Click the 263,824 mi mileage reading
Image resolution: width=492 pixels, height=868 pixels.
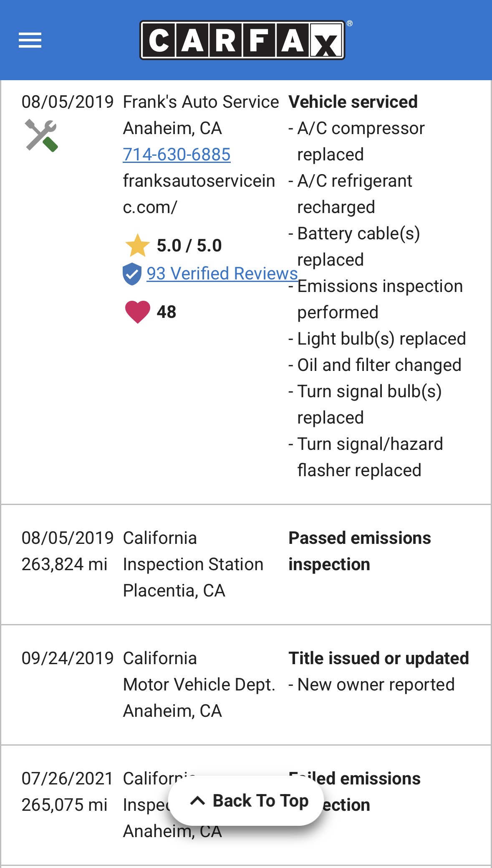[65, 564]
